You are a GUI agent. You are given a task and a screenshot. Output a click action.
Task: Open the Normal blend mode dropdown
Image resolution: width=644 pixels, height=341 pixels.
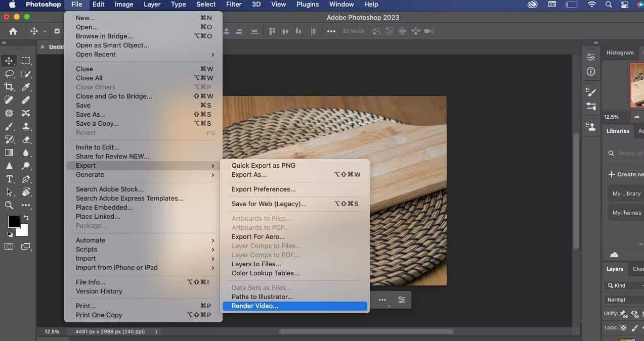(624, 300)
